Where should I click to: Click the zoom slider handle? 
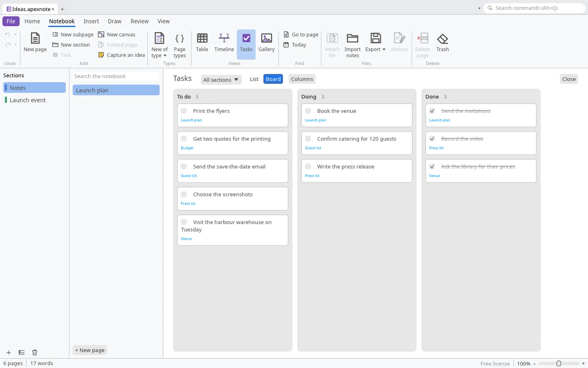pos(559,363)
